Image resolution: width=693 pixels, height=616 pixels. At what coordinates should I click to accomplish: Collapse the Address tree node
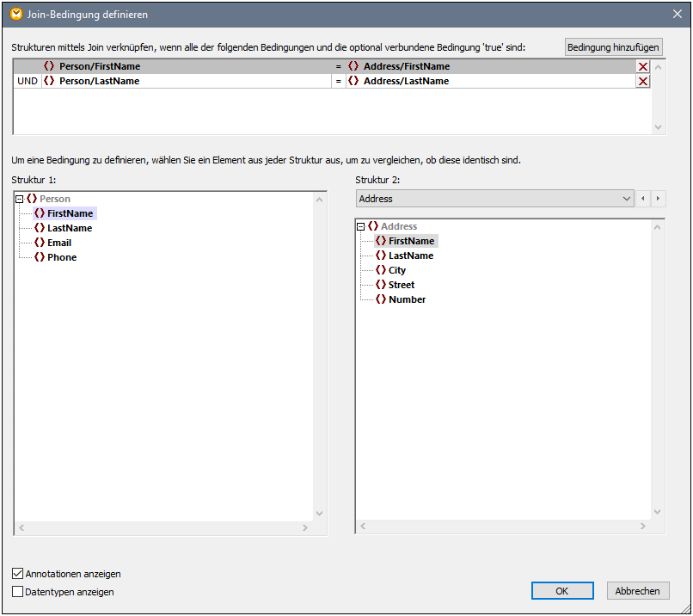(x=361, y=226)
